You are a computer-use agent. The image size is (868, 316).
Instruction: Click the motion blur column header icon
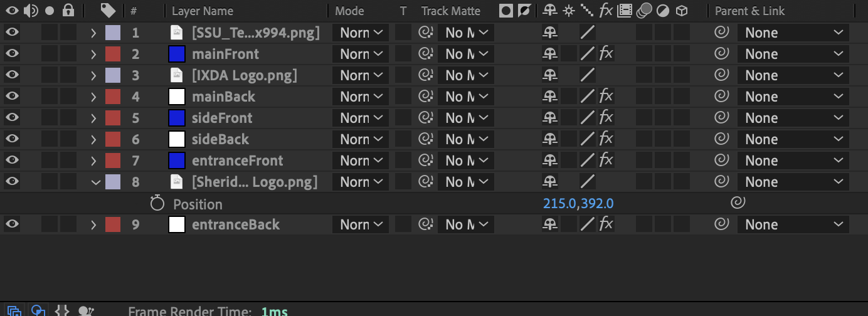pos(643,11)
